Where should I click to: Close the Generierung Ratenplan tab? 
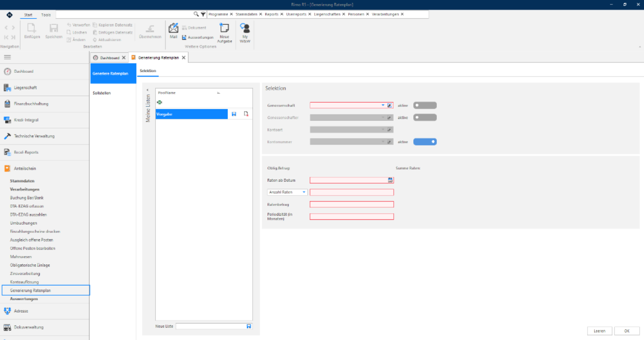184,58
